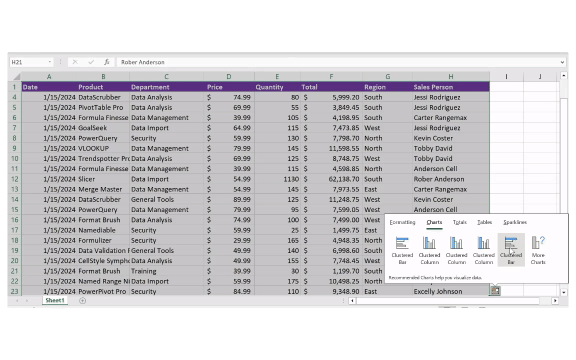Open the Sparklines tab in Quick Analysis

515,222
